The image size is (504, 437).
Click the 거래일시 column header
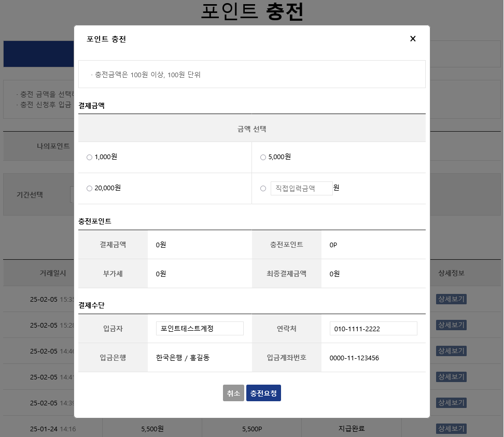click(x=53, y=273)
